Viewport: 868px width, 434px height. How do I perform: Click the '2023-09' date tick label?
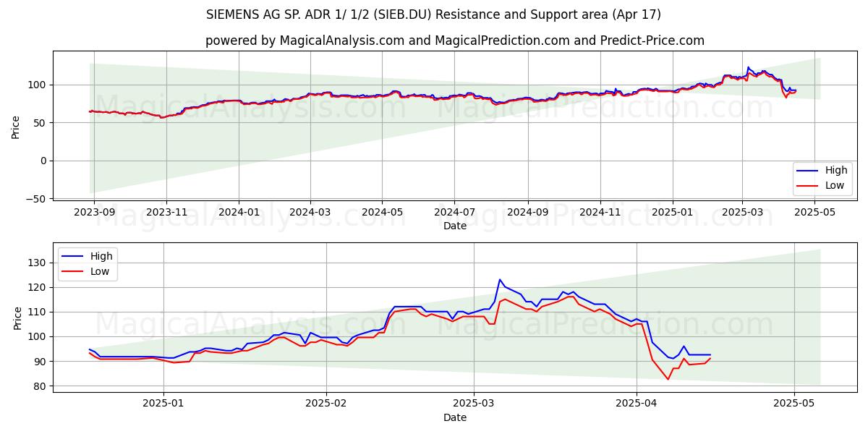pos(93,213)
